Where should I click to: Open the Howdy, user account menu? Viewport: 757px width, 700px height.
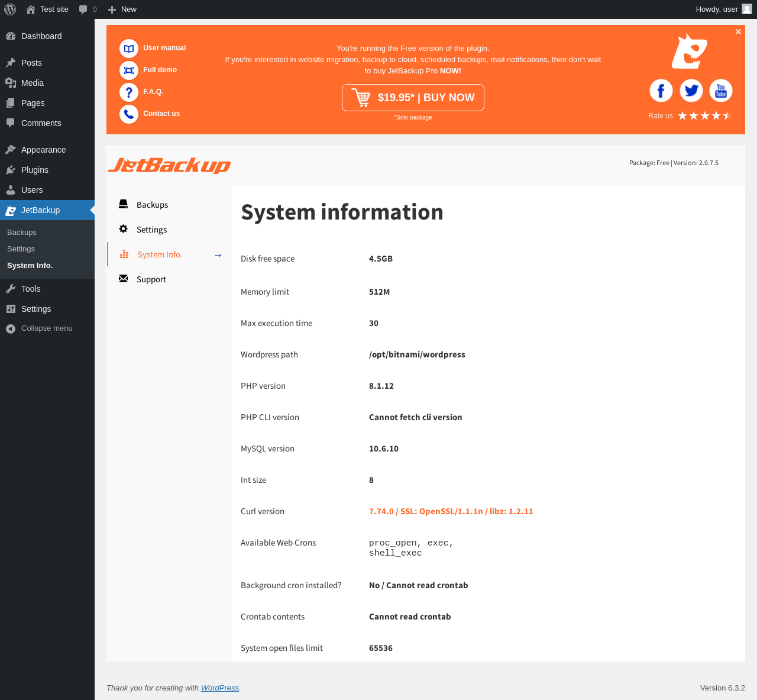pos(723,9)
